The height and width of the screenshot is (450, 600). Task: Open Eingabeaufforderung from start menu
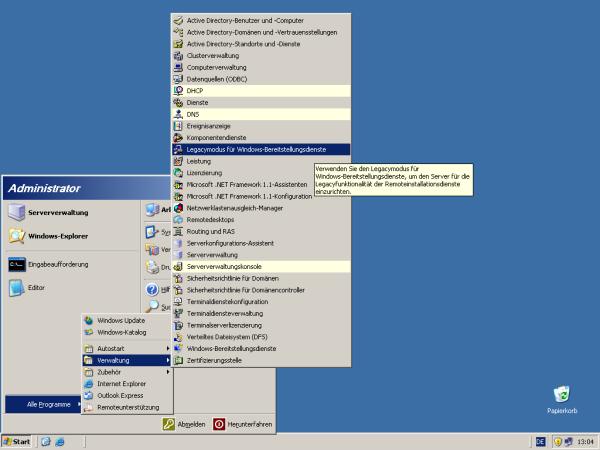pos(72,264)
